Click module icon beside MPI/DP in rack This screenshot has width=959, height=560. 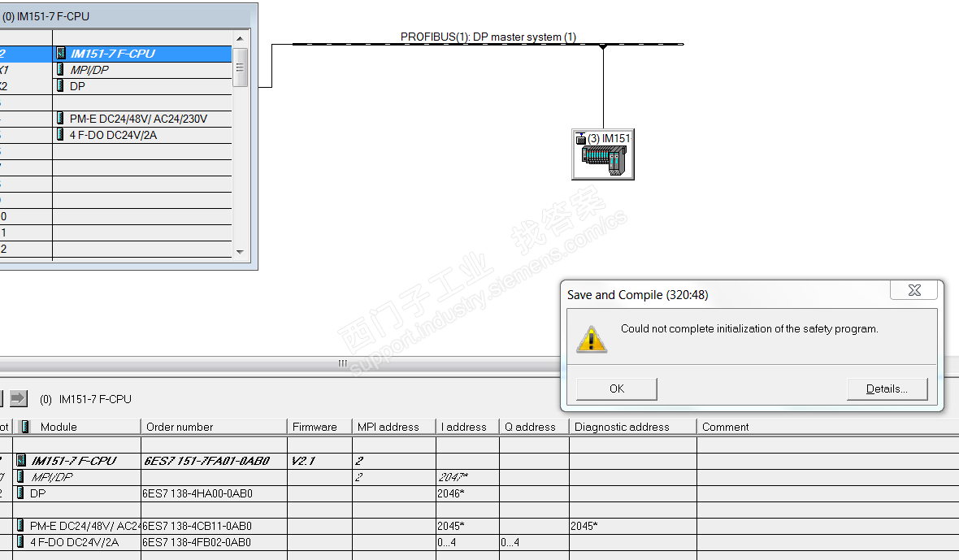click(x=60, y=69)
